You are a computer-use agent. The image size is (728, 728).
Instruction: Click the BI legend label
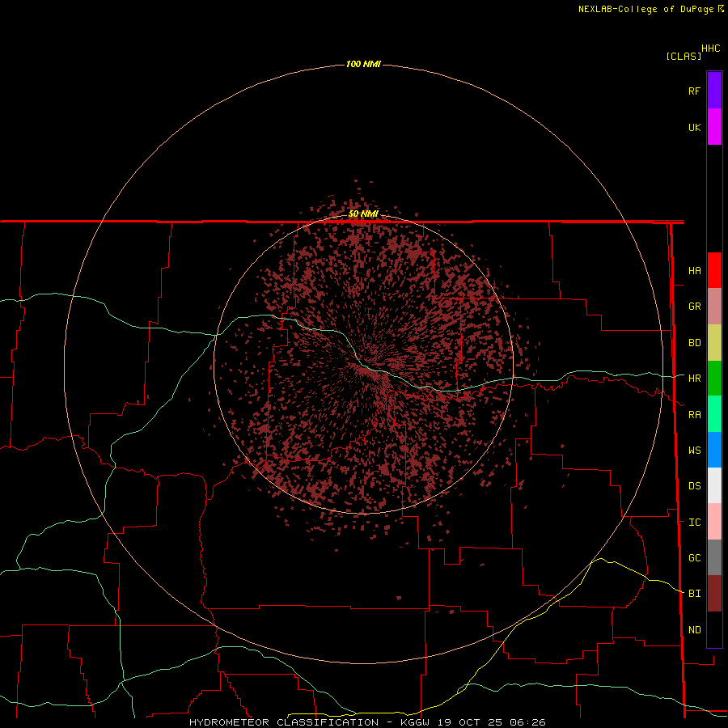coord(695,594)
